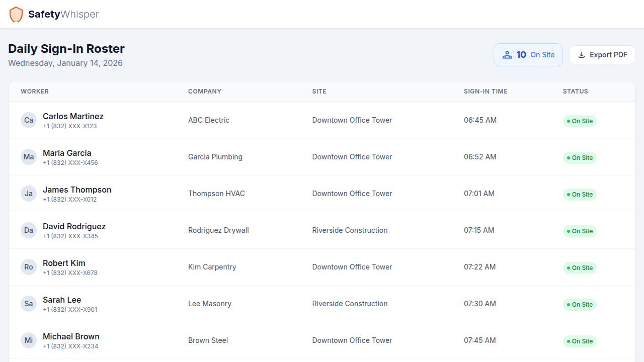
Task: Click the download icon in Export PDF
Action: point(582,55)
